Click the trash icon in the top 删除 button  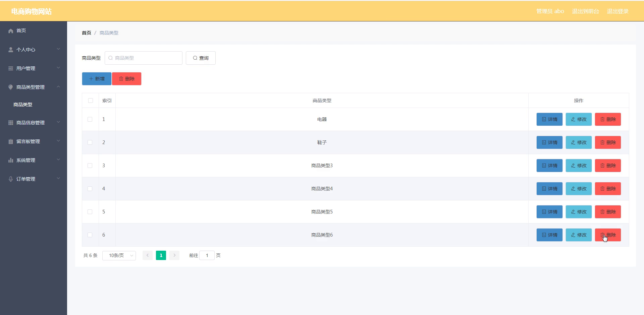(x=121, y=79)
